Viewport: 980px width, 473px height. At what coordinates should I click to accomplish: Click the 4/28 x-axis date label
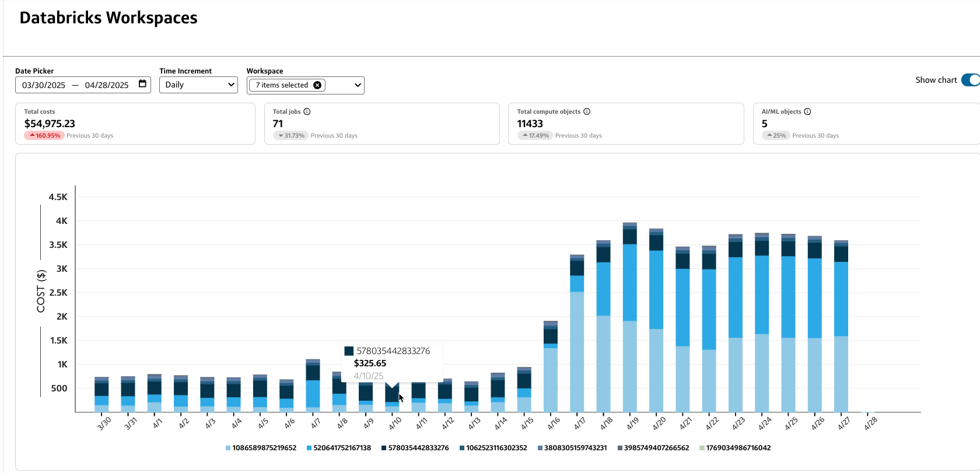(x=870, y=423)
